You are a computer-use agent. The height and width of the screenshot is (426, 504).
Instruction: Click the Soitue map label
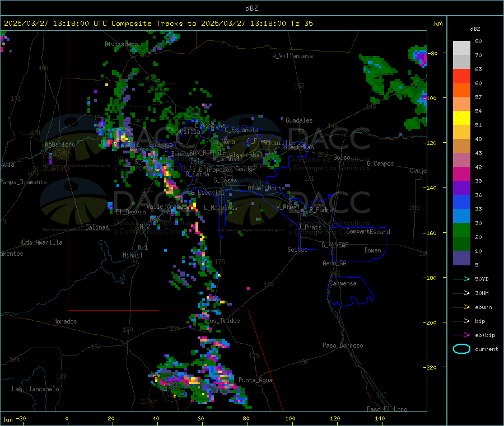click(x=297, y=250)
